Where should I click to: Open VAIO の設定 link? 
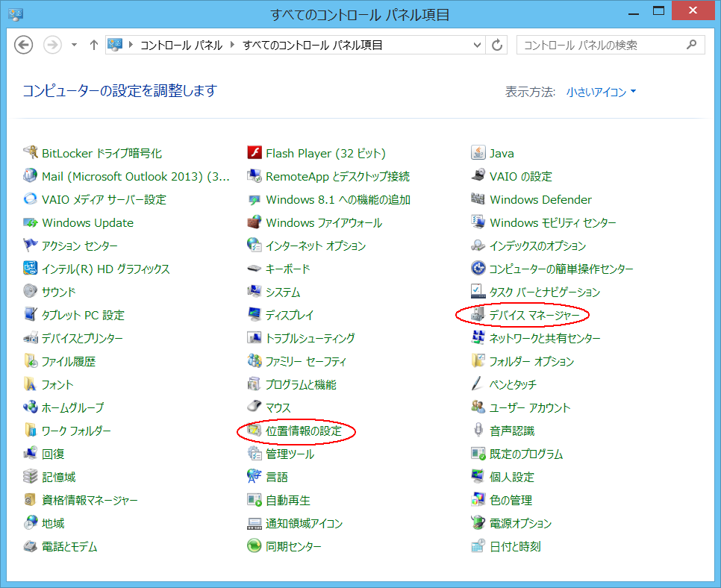[520, 177]
